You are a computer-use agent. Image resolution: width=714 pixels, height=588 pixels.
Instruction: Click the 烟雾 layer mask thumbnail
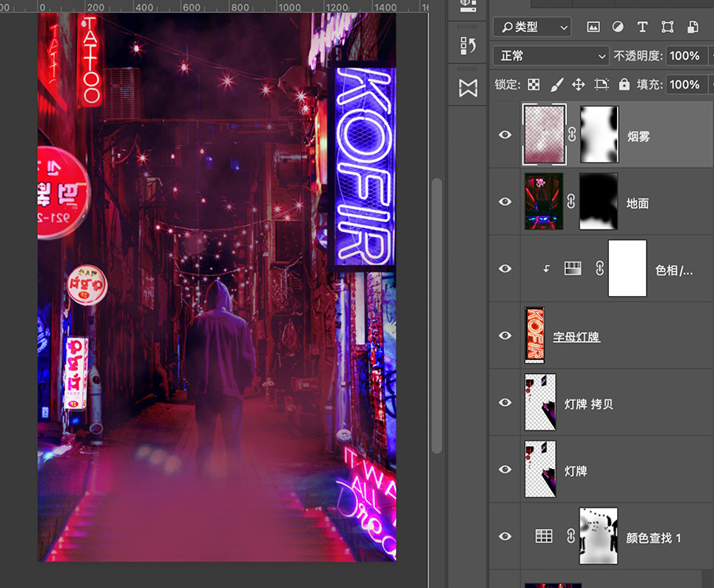click(x=598, y=134)
